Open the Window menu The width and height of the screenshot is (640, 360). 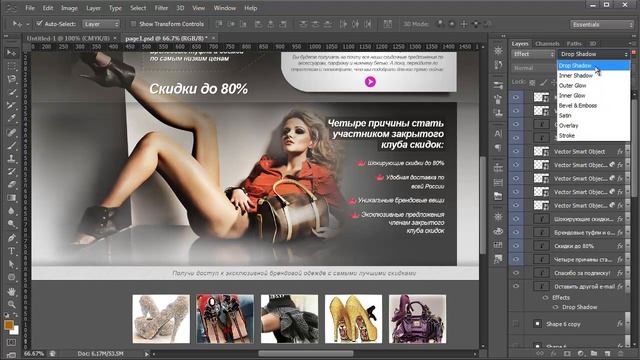pyautogui.click(x=224, y=8)
